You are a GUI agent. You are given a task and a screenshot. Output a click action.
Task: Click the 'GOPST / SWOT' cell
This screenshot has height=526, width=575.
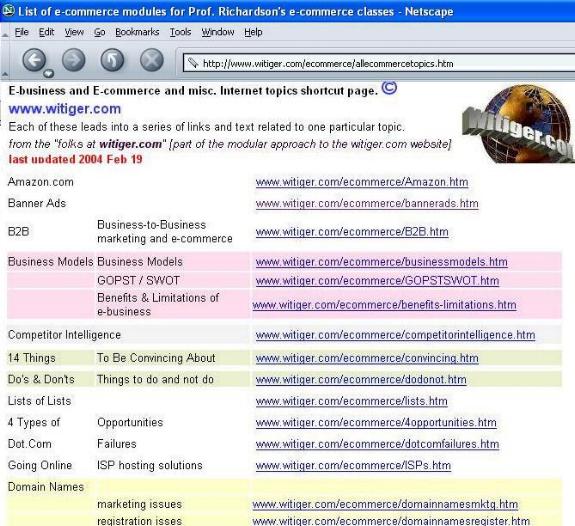tap(138, 281)
